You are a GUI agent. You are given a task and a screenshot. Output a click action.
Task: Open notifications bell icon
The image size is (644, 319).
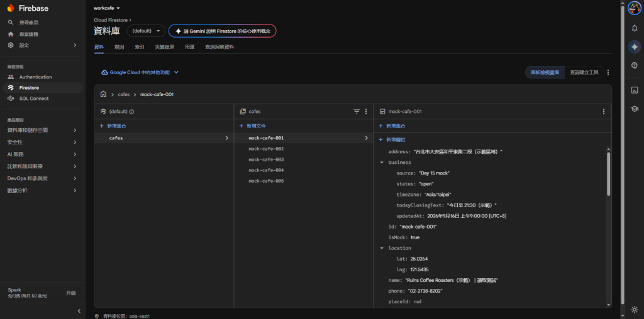[634, 28]
